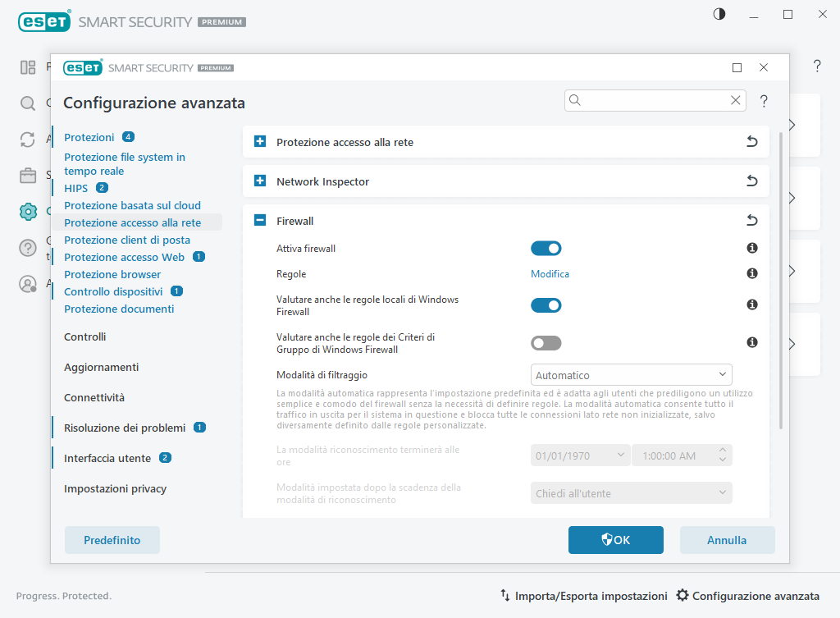Toggle the contrast theme icon in the title bar
Screen dimensions: 840x618
719,14
